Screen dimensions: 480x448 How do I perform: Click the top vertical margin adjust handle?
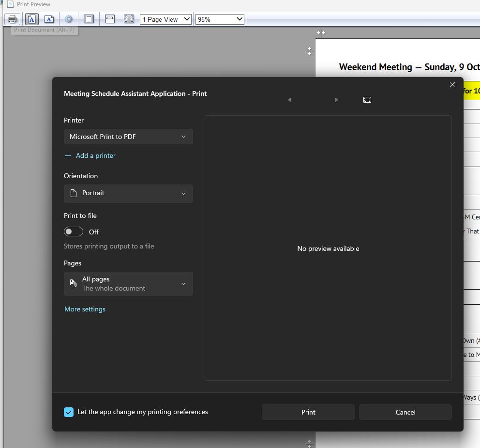[309, 51]
